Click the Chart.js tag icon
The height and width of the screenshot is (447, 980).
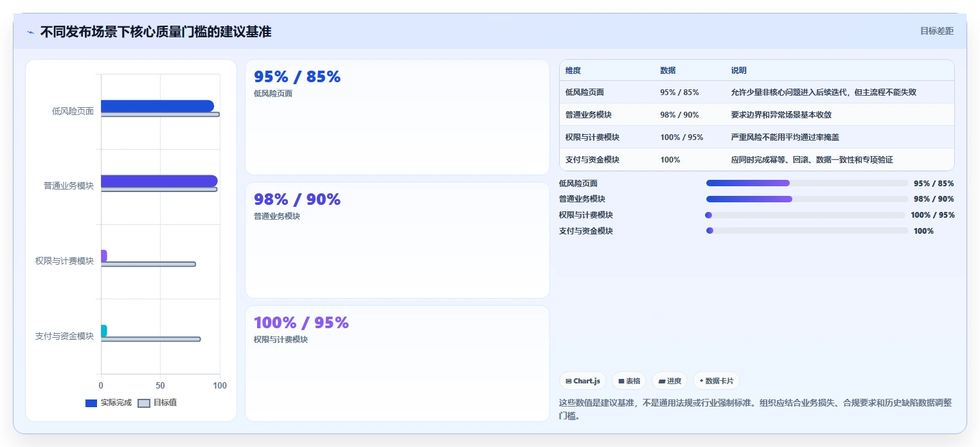pyautogui.click(x=569, y=381)
